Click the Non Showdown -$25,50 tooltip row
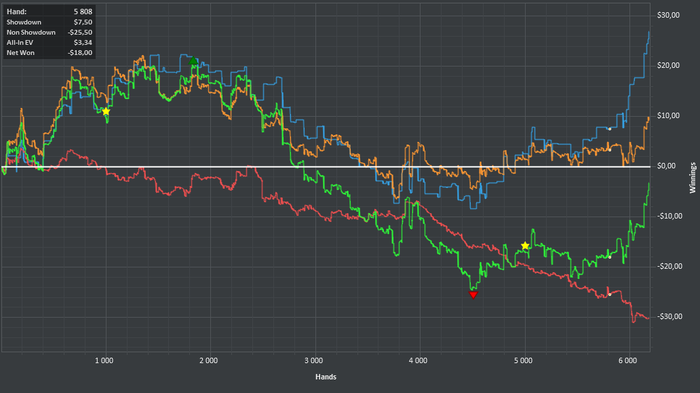The width and height of the screenshot is (700, 393). (x=49, y=32)
